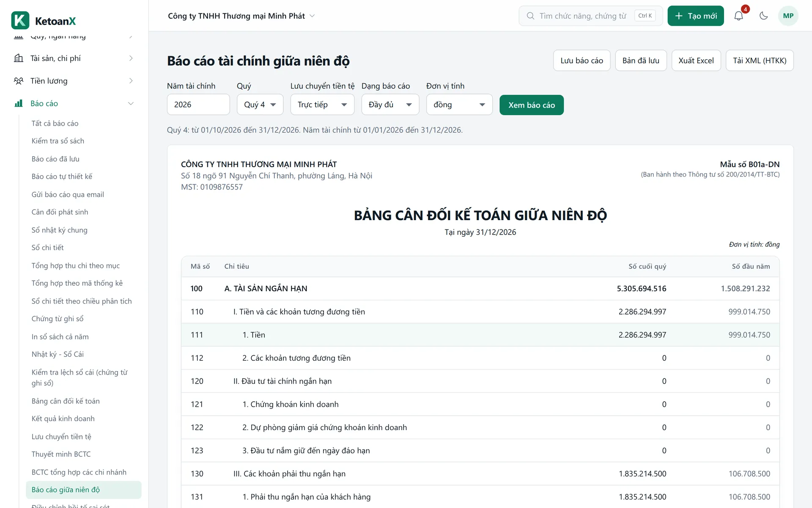812x508 pixels.
Task: Open Bản đã lưu
Action: 641,61
